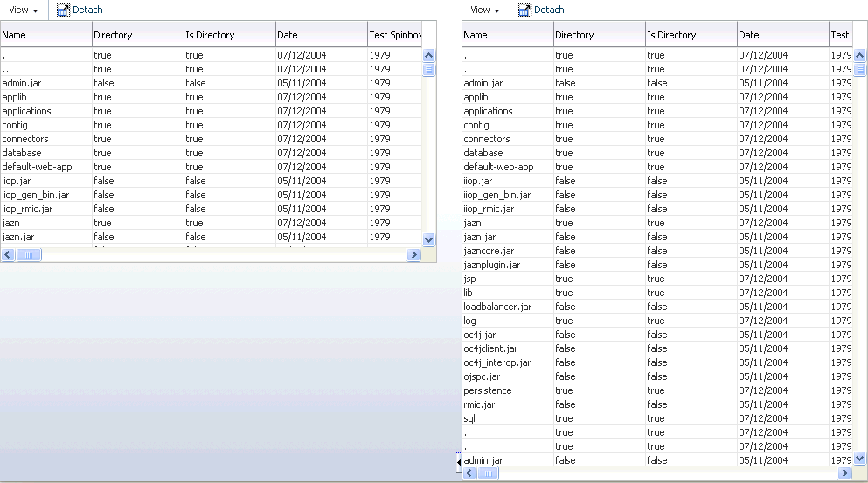Viewport: 868px width, 483px height.
Task: Sort by the Name column header in the left table
Action: tap(45, 35)
